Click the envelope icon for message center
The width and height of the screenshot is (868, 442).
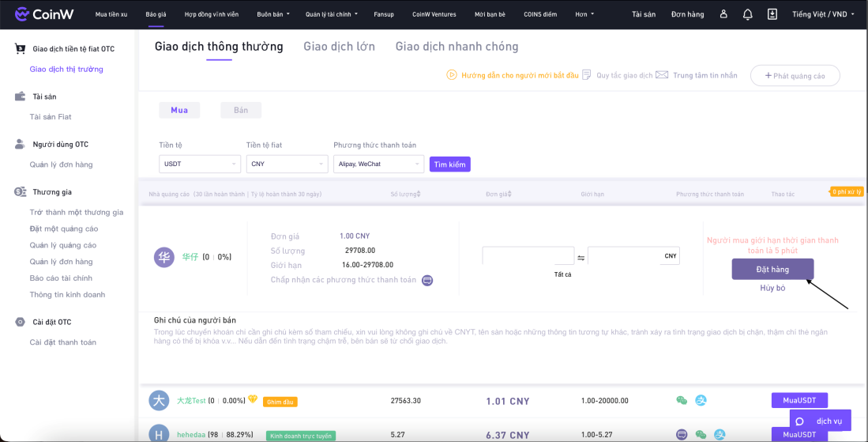click(x=662, y=75)
